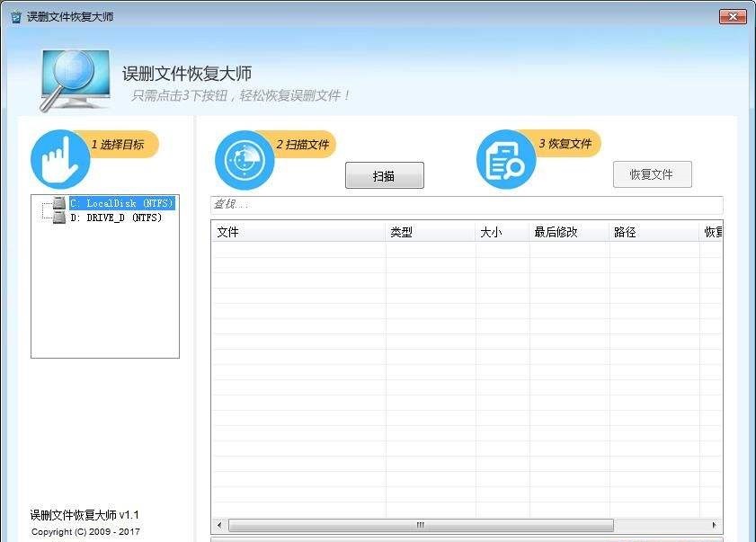Sort by the 大小 column header
Screen dimensions: 756x542
click(502, 232)
